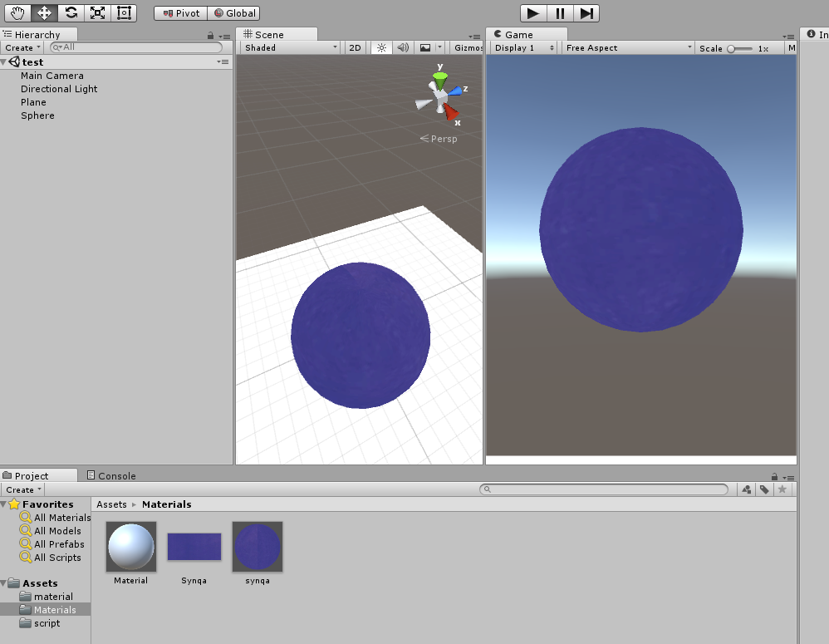This screenshot has height=644, width=829.
Task: Click the Pause button
Action: pos(559,13)
